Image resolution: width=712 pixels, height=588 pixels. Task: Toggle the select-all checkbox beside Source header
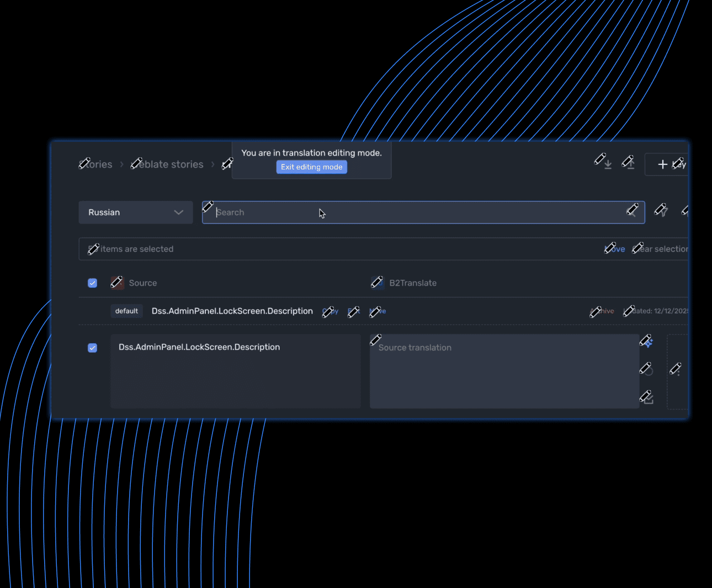[x=93, y=283]
